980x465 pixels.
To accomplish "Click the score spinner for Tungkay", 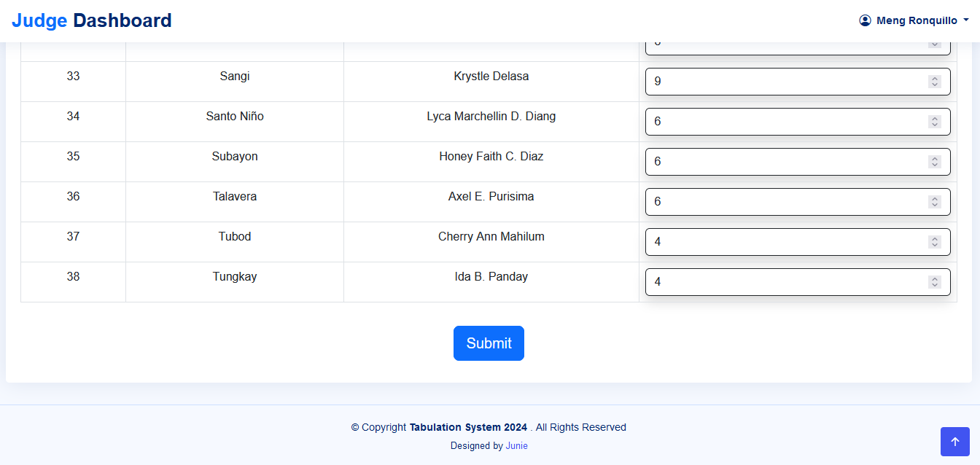I will (935, 282).
